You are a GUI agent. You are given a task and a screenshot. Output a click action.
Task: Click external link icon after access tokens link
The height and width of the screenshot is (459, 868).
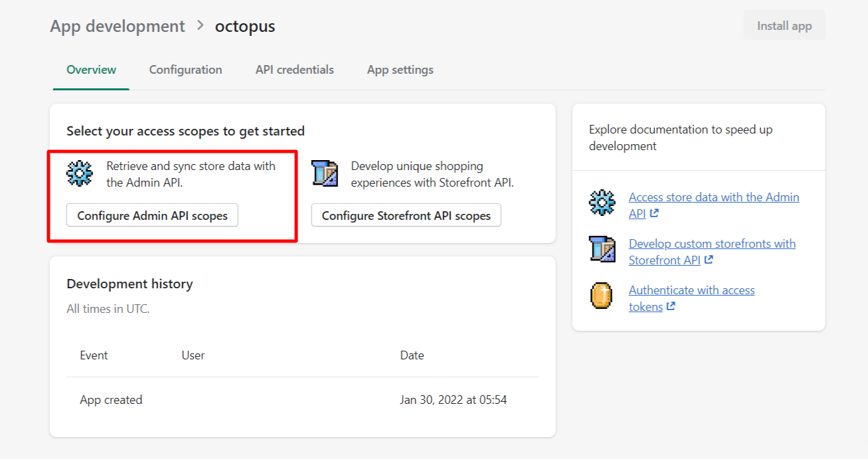(671, 306)
